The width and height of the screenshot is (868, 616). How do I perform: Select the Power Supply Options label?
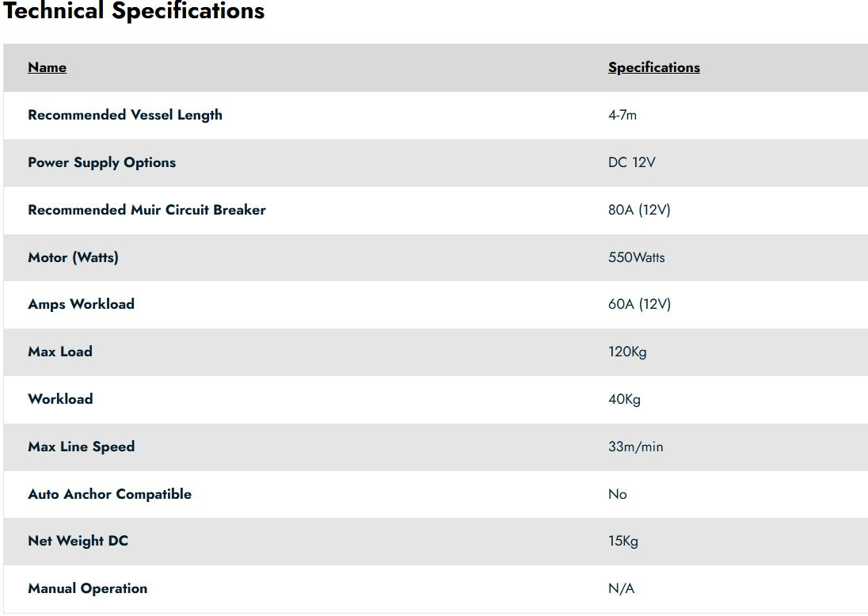[101, 162]
